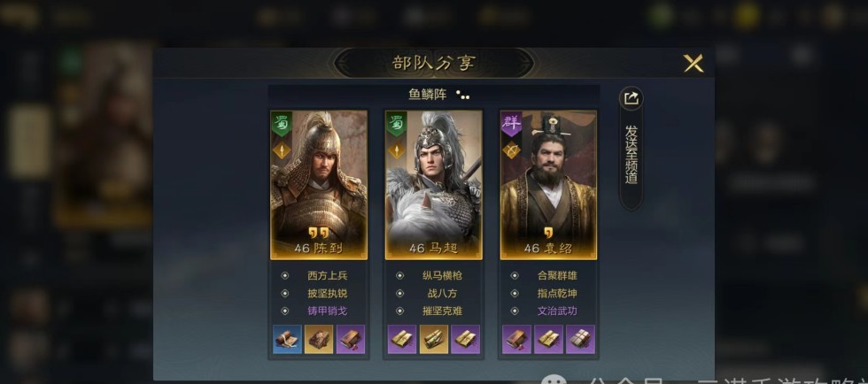Select the 文治武功 skill entry

click(557, 311)
